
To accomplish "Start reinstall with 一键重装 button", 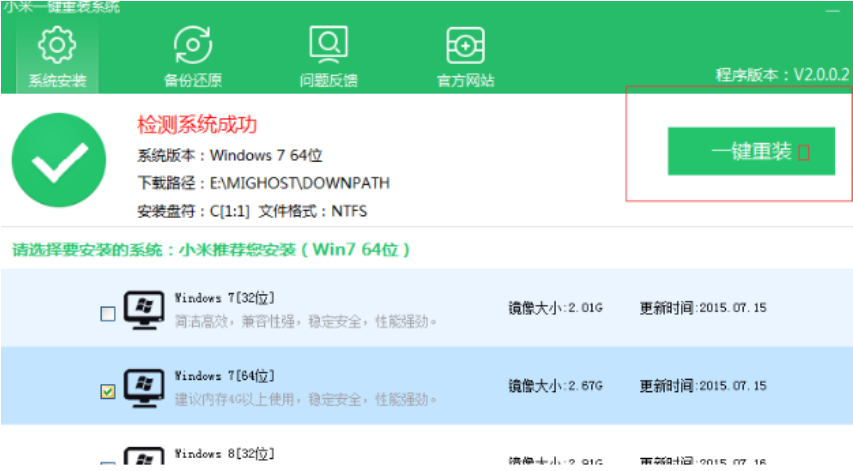I will click(751, 151).
